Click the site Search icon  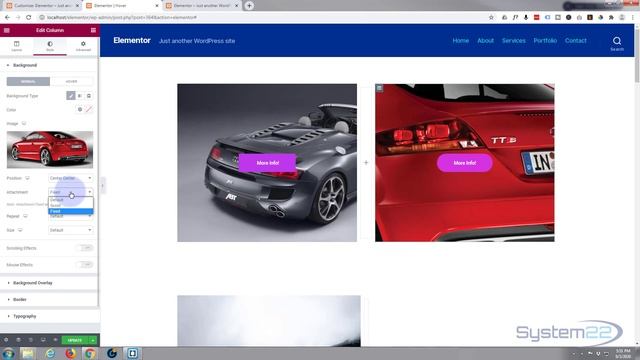click(x=617, y=43)
